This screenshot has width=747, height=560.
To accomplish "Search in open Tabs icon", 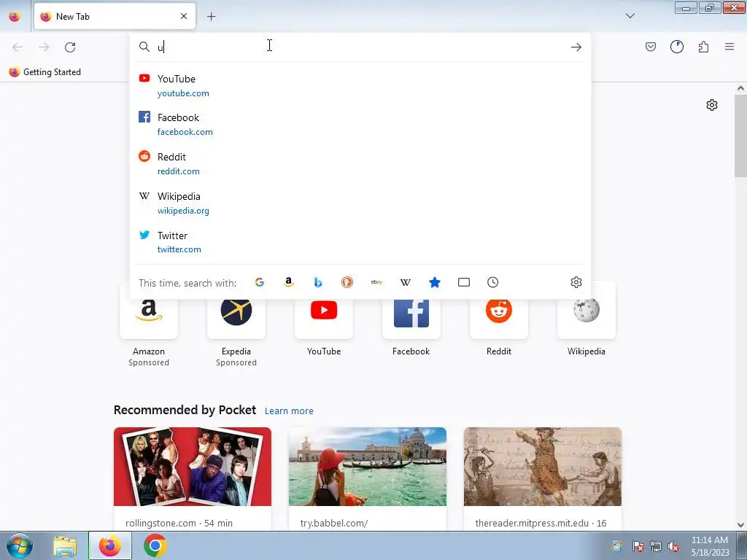I will (463, 282).
